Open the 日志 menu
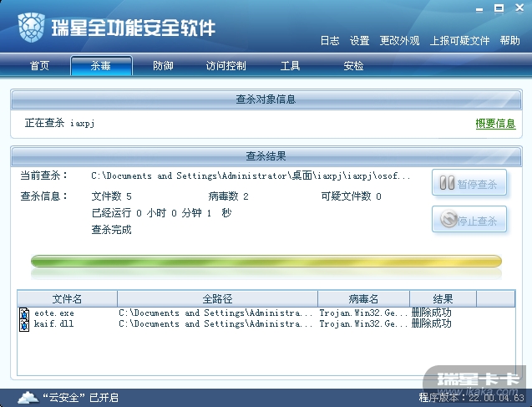This screenshot has width=532, height=407. point(330,41)
